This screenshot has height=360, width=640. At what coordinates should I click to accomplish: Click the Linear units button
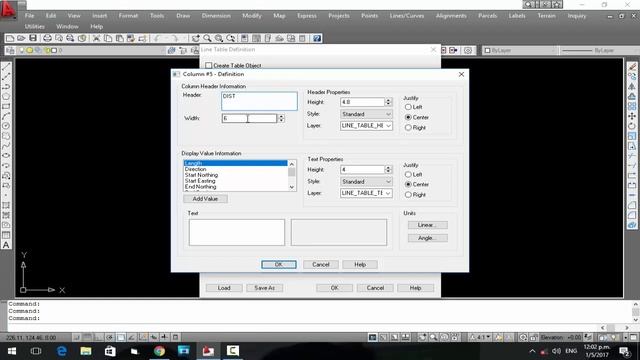tap(427, 225)
